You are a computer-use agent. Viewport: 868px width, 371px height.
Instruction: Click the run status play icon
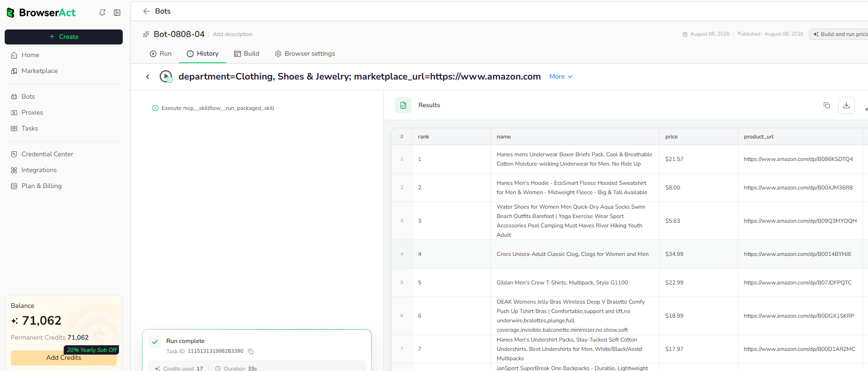coord(166,76)
